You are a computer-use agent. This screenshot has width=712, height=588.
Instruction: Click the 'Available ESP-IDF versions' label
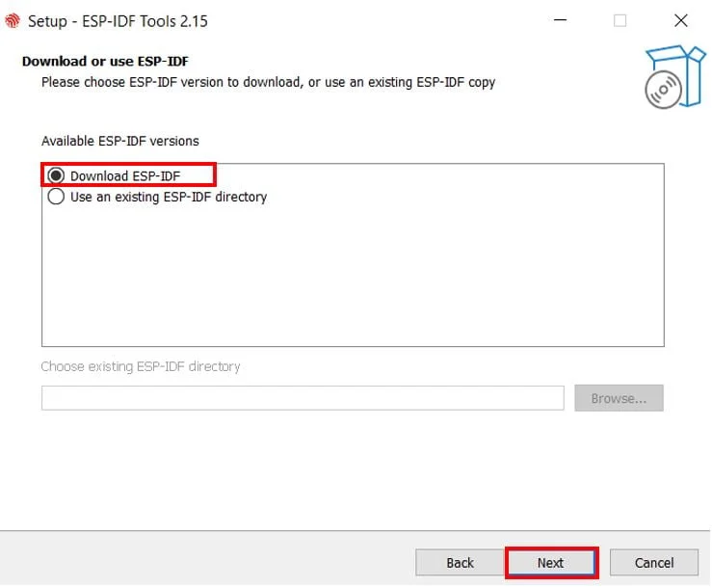pyautogui.click(x=120, y=141)
